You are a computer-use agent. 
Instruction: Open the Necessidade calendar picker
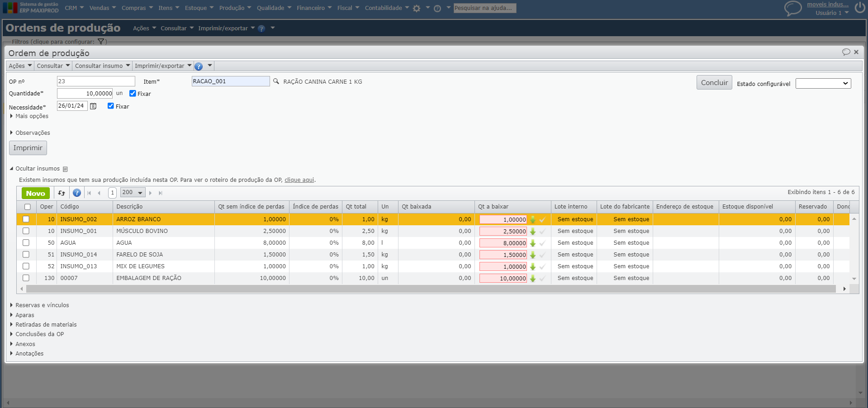pos(93,106)
